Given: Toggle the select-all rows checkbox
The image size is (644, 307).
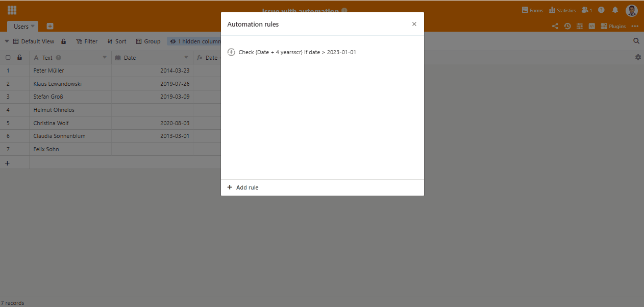Looking at the screenshot, I should pyautogui.click(x=8, y=58).
